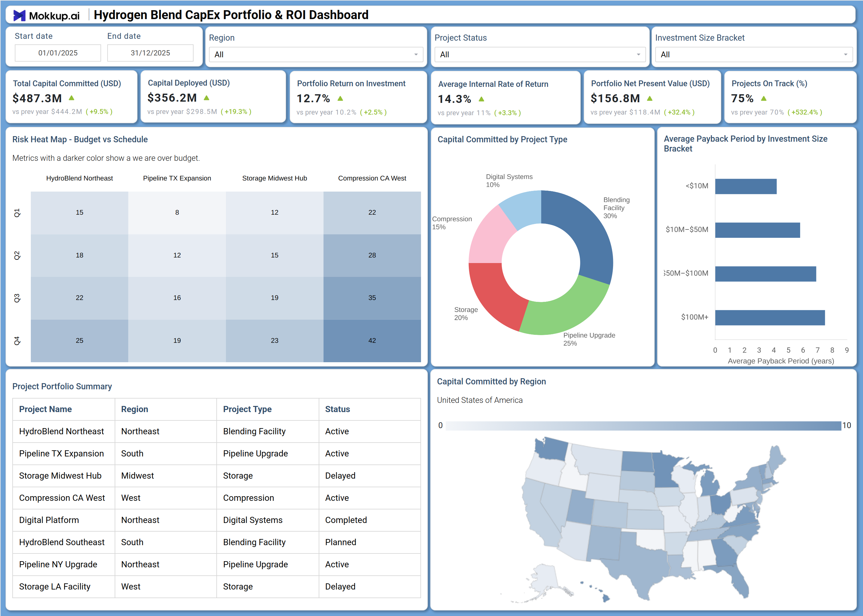
Task: Open the Investment Size Bracket dropdown
Action: click(x=754, y=55)
